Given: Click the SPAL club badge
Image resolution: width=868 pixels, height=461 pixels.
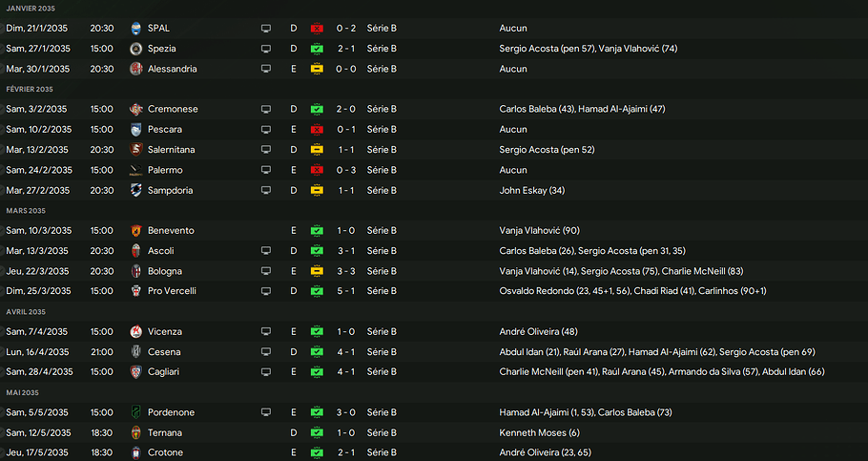Looking at the screenshot, I should 135,29.
